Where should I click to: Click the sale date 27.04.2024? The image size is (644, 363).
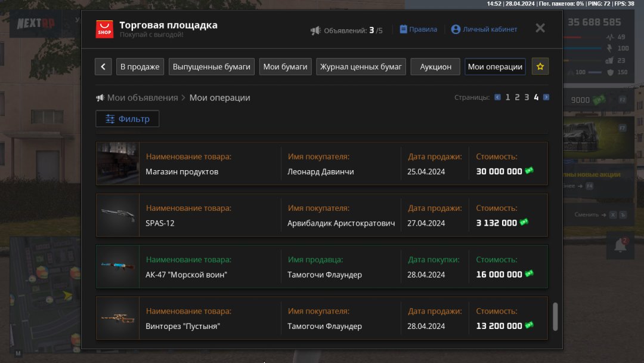pyautogui.click(x=426, y=223)
